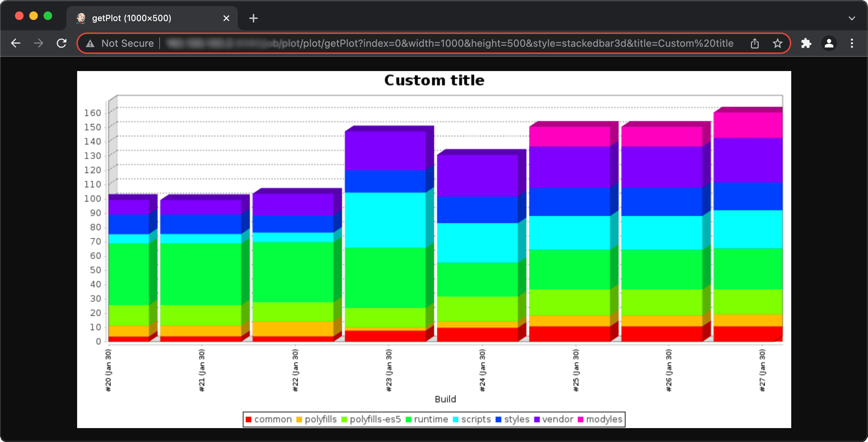Click the 100 y-axis value

[x=93, y=199]
